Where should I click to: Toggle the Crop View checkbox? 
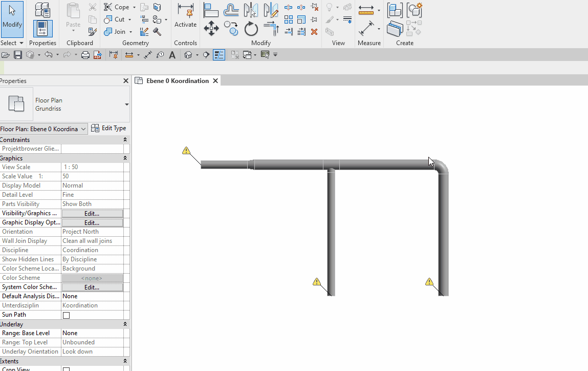[66, 368]
